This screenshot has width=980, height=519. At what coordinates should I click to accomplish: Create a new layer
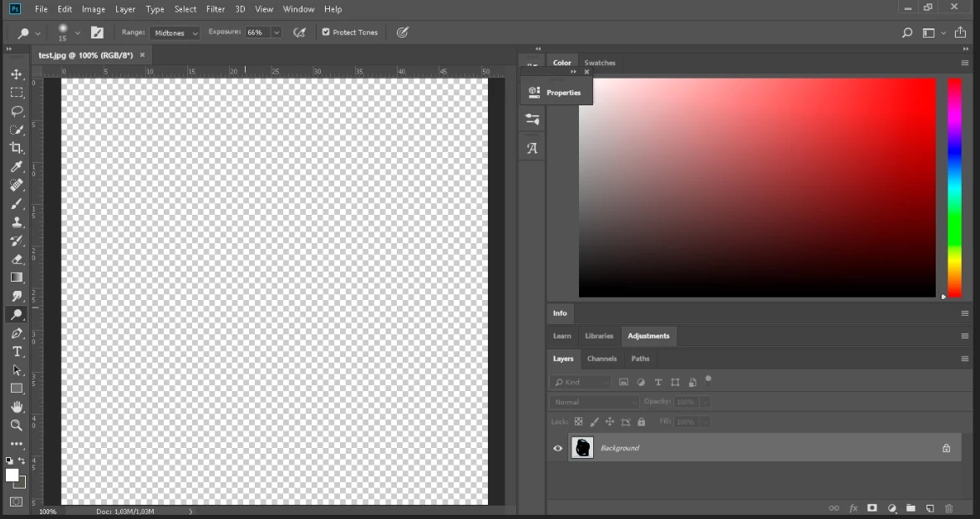[930, 508]
